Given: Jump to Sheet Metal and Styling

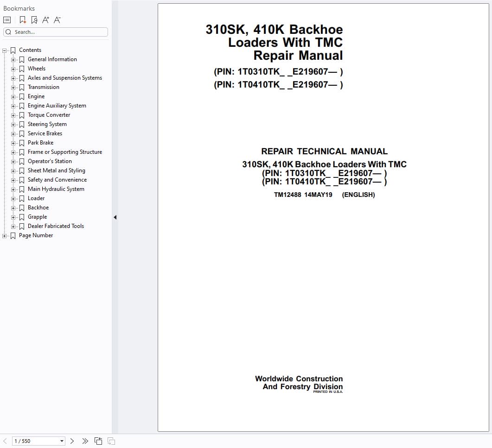Looking at the screenshot, I should pyautogui.click(x=57, y=170).
